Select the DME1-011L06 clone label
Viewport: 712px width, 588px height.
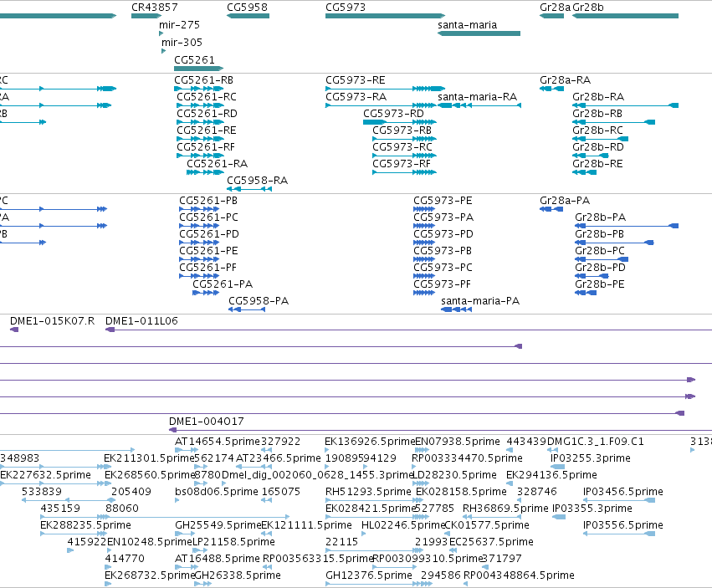tap(141, 321)
